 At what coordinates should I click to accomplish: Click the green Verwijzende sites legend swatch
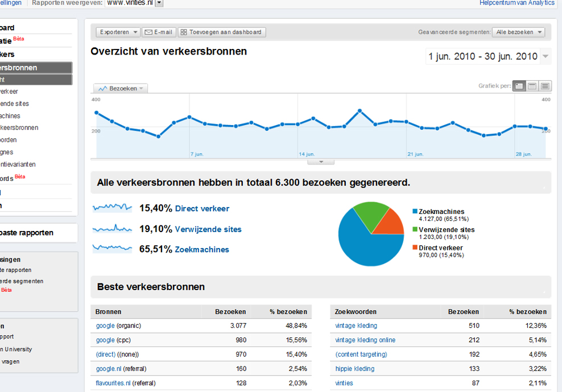click(x=415, y=229)
